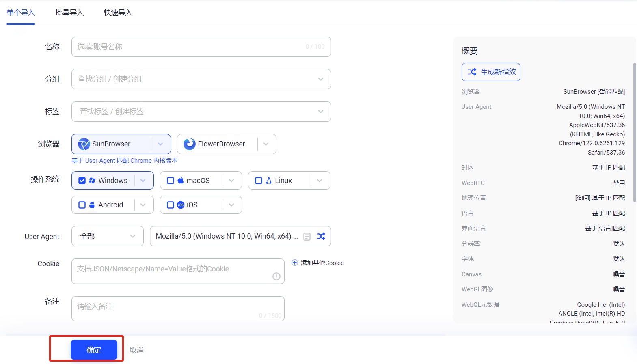The width and height of the screenshot is (637, 364).
Task: Click the 基于 User-Agent 匹配 Chrome 内核版本 hint
Action: pos(125,161)
